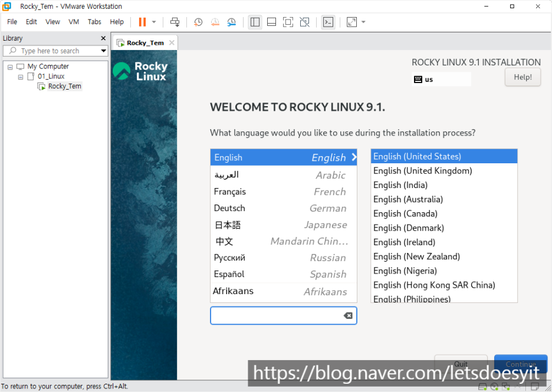Image resolution: width=552 pixels, height=392 pixels.
Task: Select Japanese in the language list
Action: (284, 225)
